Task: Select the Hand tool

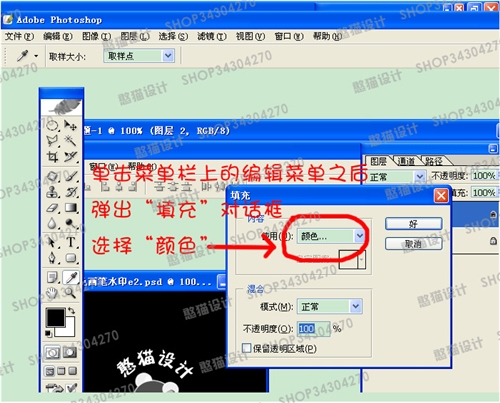Action: pyautogui.click(x=52, y=293)
